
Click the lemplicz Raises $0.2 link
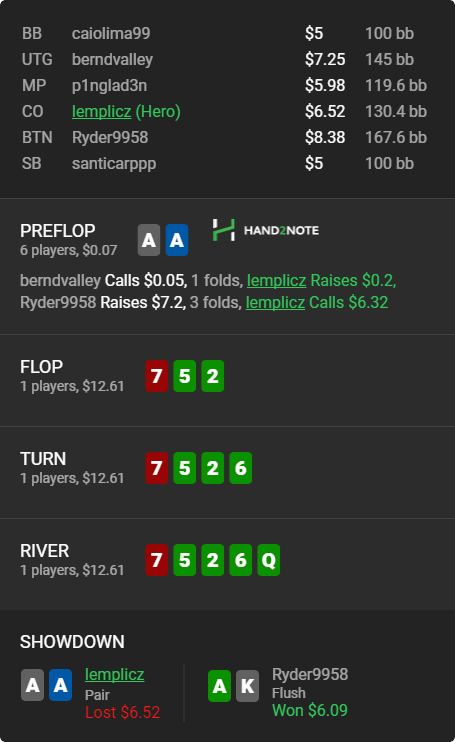coord(321,281)
